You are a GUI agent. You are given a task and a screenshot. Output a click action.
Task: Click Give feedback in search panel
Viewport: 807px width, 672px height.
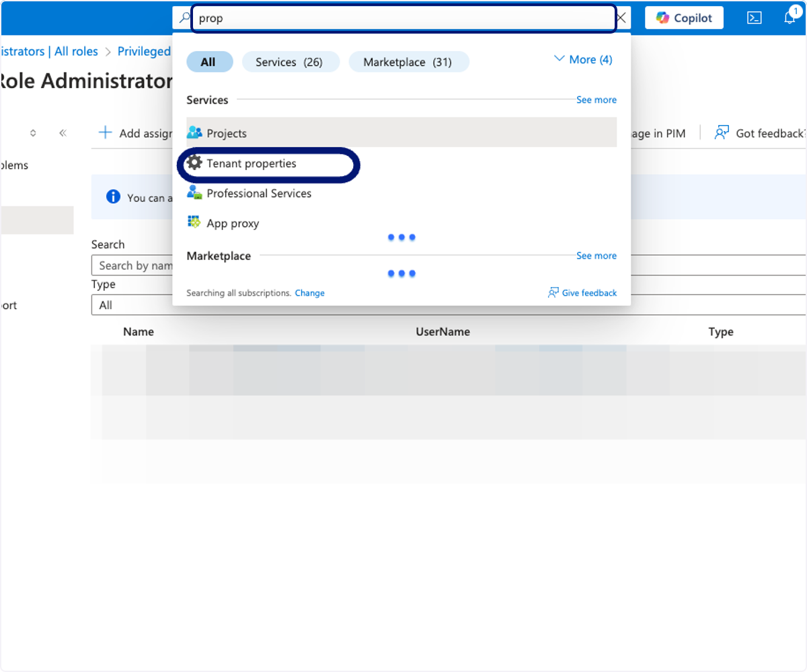pyautogui.click(x=582, y=293)
